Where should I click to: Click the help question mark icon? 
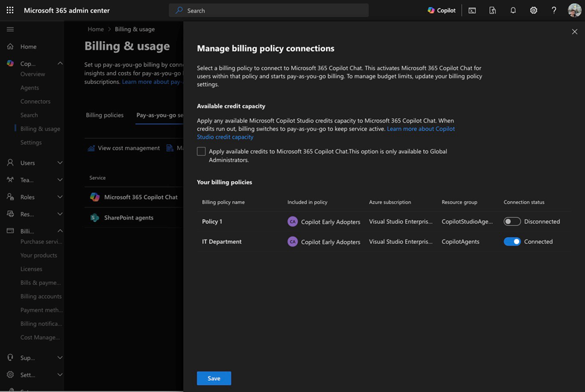coord(554,11)
